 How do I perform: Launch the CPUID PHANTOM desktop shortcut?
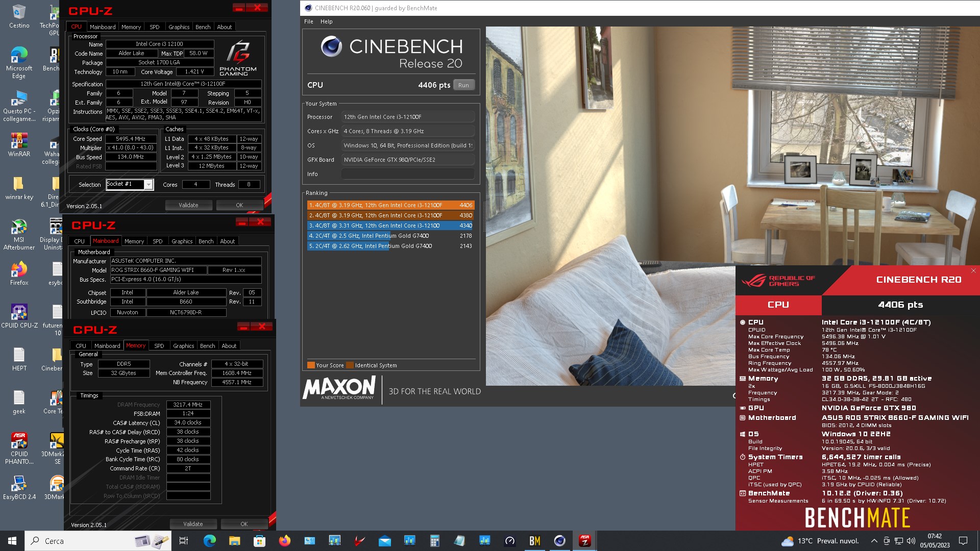(19, 448)
